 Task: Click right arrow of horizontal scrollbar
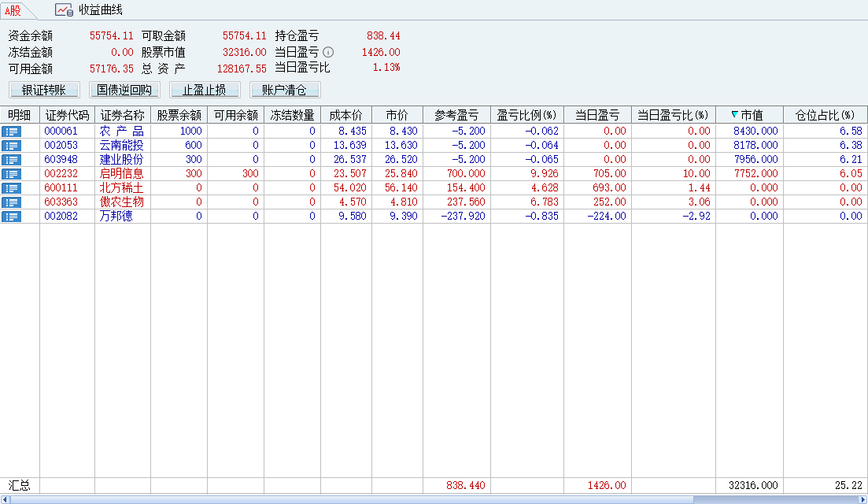pos(862,499)
